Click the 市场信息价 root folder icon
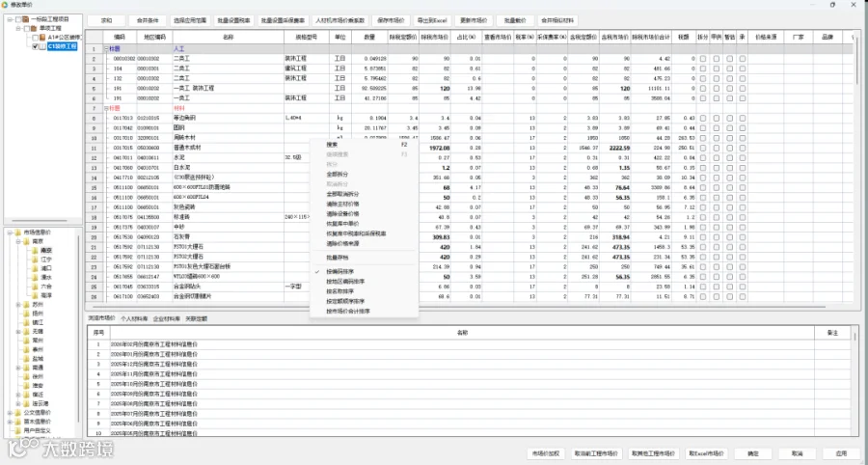Screen dimensions: 868x465 (18, 232)
